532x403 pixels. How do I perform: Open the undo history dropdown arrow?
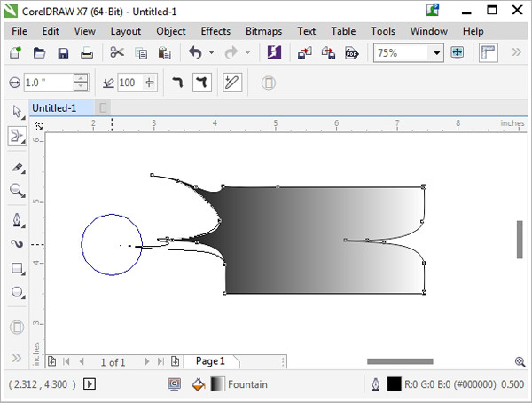[211, 52]
